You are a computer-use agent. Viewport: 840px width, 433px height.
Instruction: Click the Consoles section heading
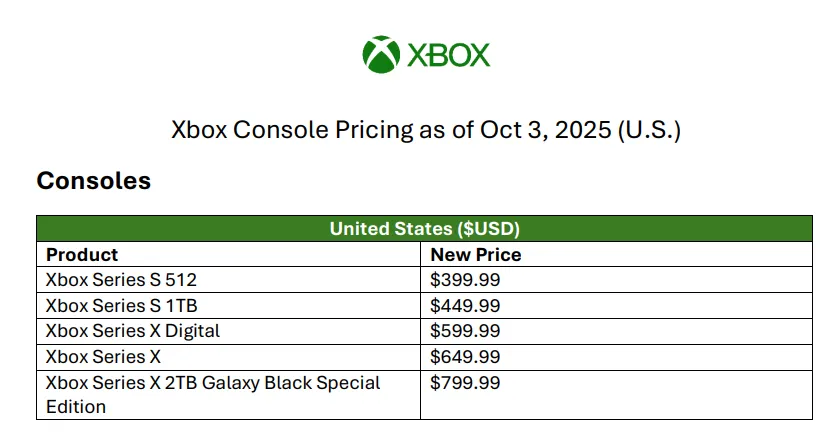point(93,181)
